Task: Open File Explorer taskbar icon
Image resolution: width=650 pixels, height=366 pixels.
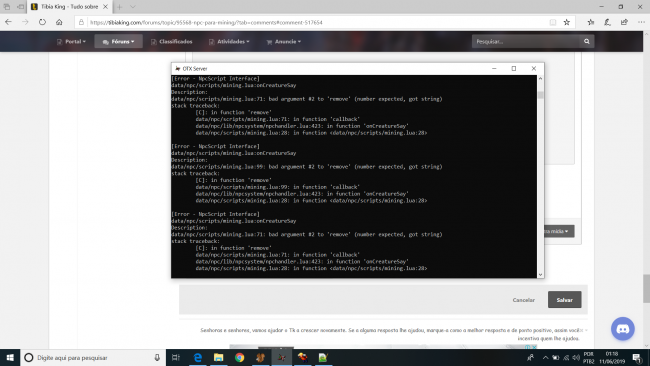Action: click(x=218, y=357)
